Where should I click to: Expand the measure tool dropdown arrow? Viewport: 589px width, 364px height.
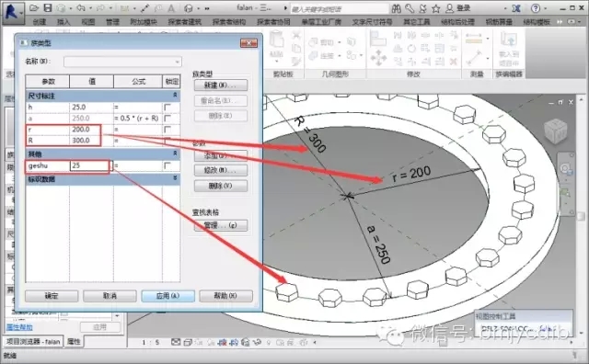(488, 39)
